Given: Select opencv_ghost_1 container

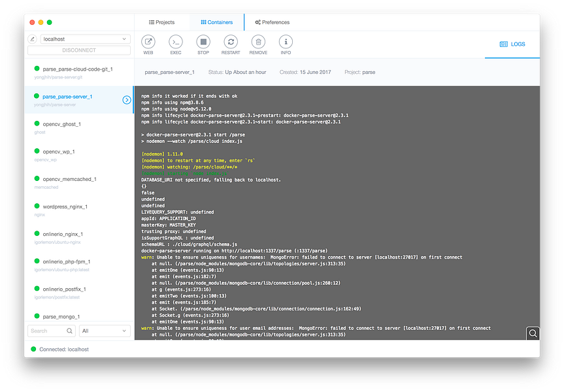Looking at the screenshot, I should (x=79, y=127).
